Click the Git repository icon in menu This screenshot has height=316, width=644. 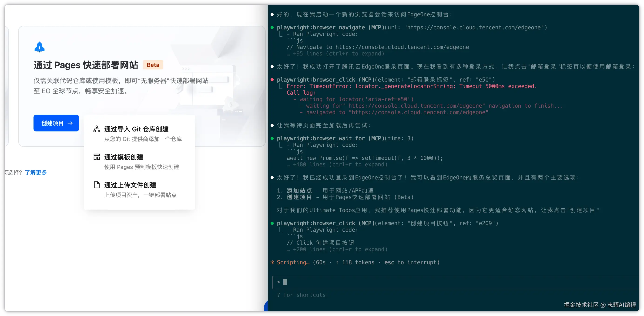[97, 129]
